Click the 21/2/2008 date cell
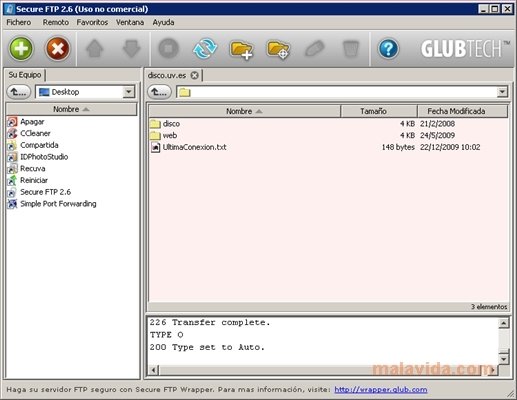 tap(437, 124)
